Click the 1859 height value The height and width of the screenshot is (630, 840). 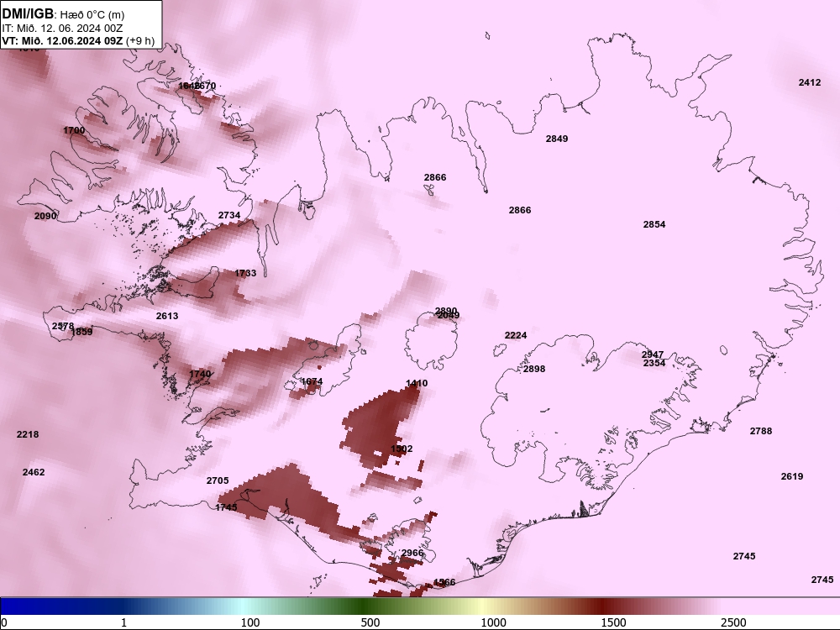click(82, 332)
